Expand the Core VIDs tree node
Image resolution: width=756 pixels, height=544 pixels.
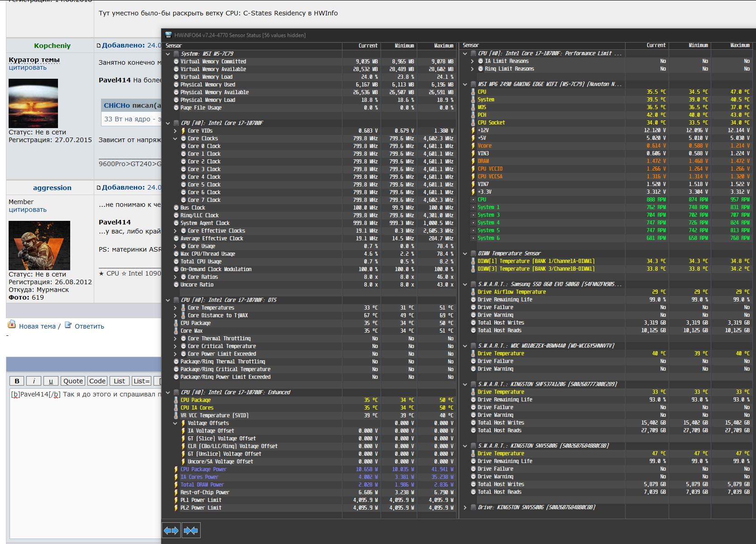[x=175, y=131]
